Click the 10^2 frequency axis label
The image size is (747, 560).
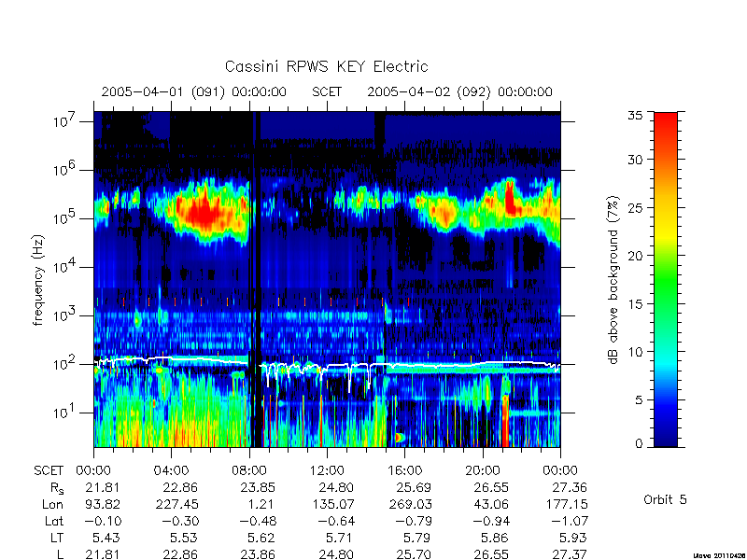(x=65, y=363)
